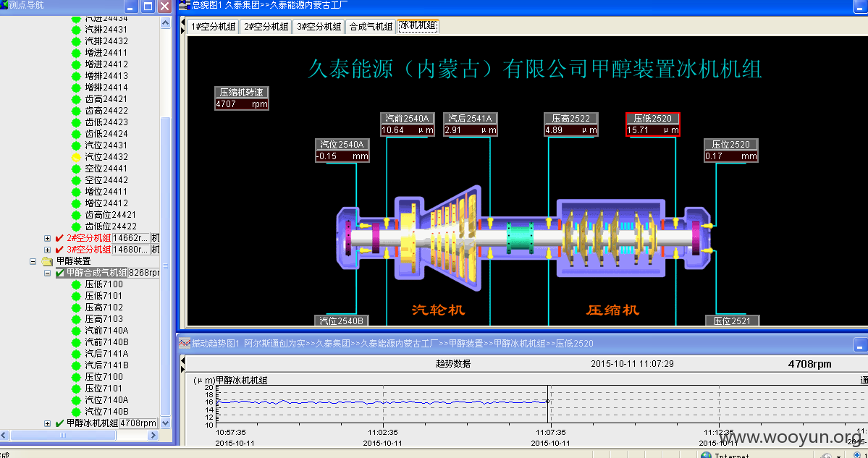The height and width of the screenshot is (458, 868).
Task: Switch to the 2#空分机组 tab
Action: tap(266, 27)
